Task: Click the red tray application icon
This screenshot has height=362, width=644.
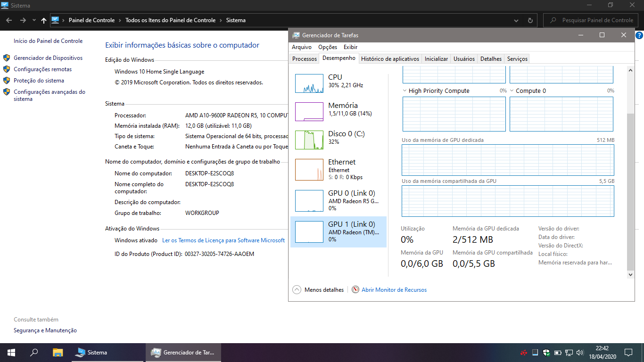Action: point(524,353)
